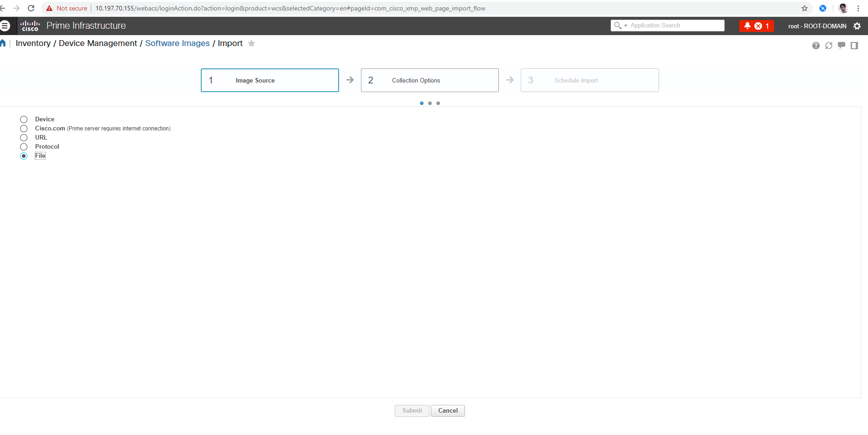The width and height of the screenshot is (868, 435).
Task: Click the red alarm count 1
Action: pyautogui.click(x=768, y=26)
